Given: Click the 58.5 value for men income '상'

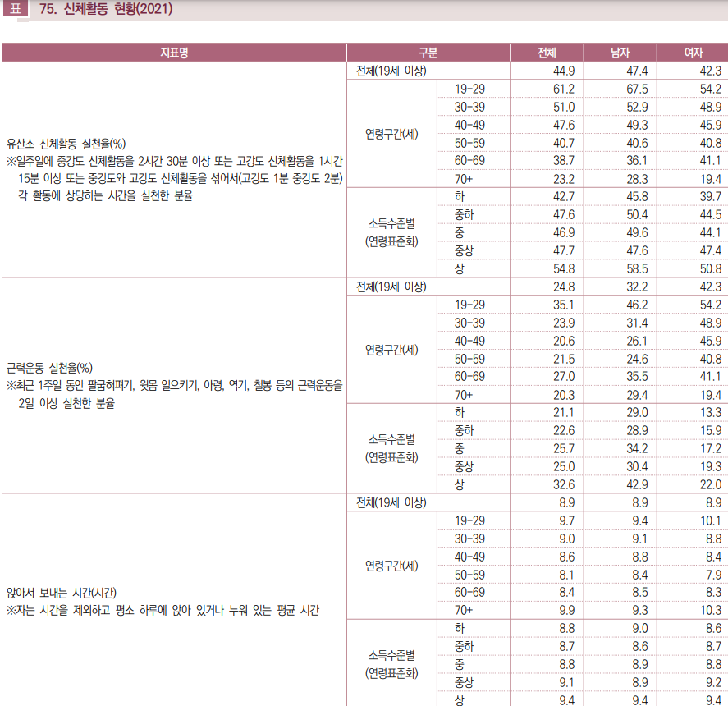Looking at the screenshot, I should point(637,269).
